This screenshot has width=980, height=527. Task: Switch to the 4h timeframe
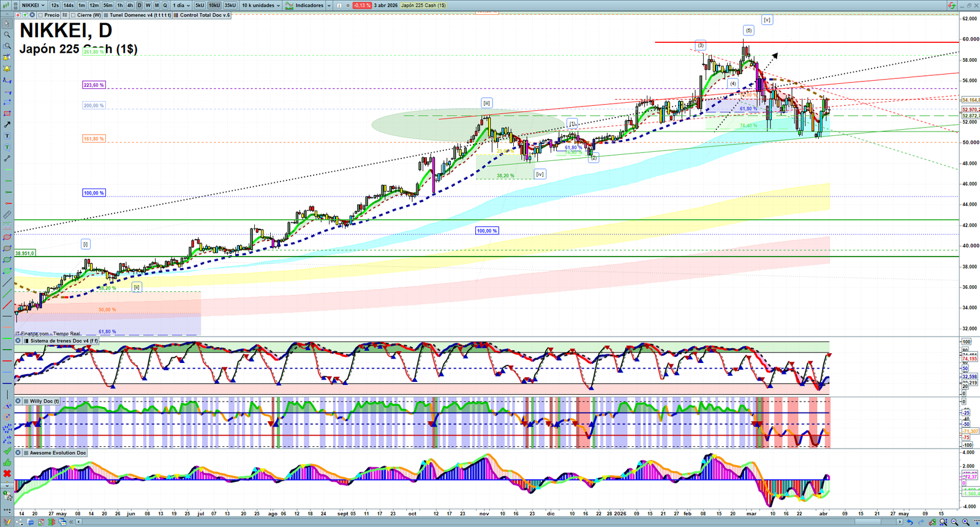pyautogui.click(x=130, y=6)
